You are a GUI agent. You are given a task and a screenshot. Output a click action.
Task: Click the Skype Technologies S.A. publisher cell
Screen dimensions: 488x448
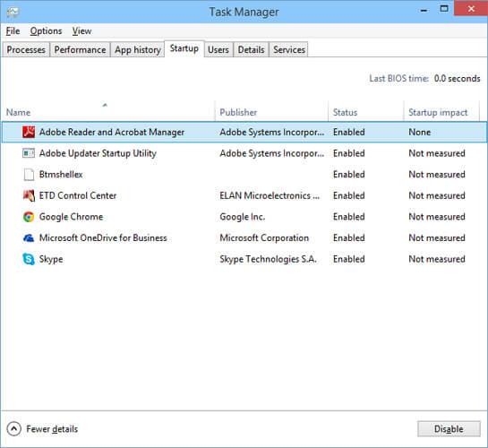pyautogui.click(x=269, y=259)
